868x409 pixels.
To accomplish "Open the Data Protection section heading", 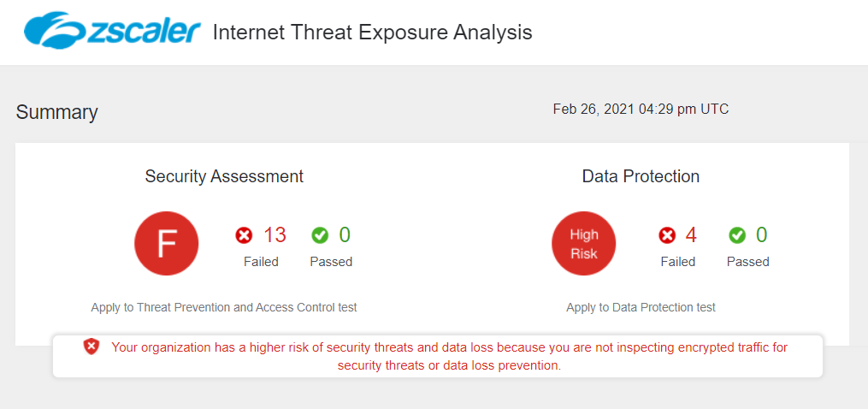I will click(641, 176).
